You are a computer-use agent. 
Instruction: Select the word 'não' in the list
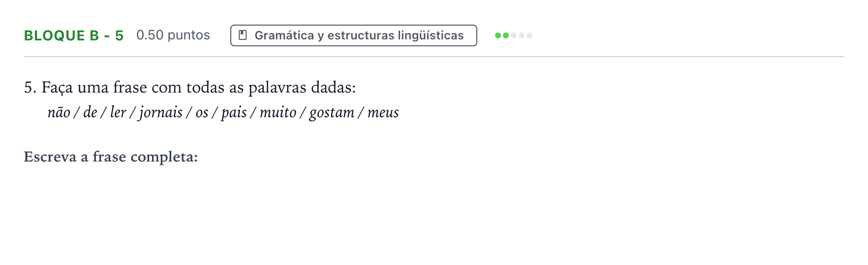(x=59, y=112)
